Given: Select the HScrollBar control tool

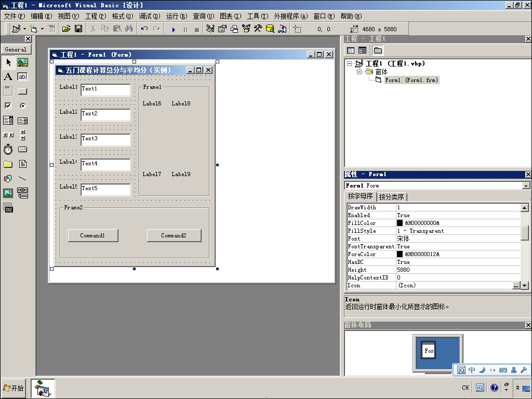Looking at the screenshot, I should point(8,135).
